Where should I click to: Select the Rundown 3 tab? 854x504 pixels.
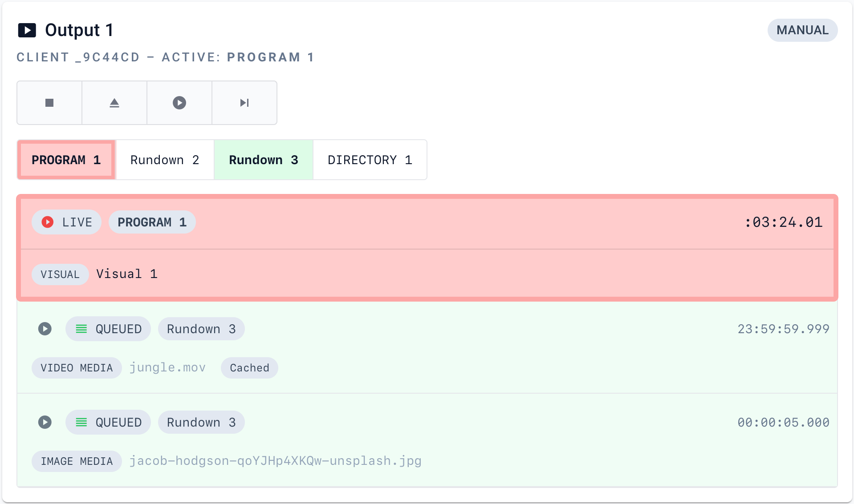click(264, 160)
